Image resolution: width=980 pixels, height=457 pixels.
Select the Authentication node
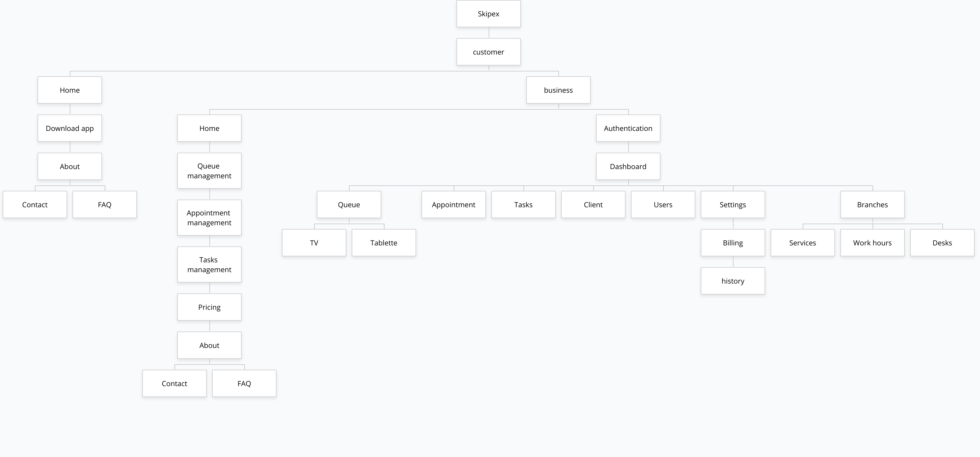coord(628,128)
